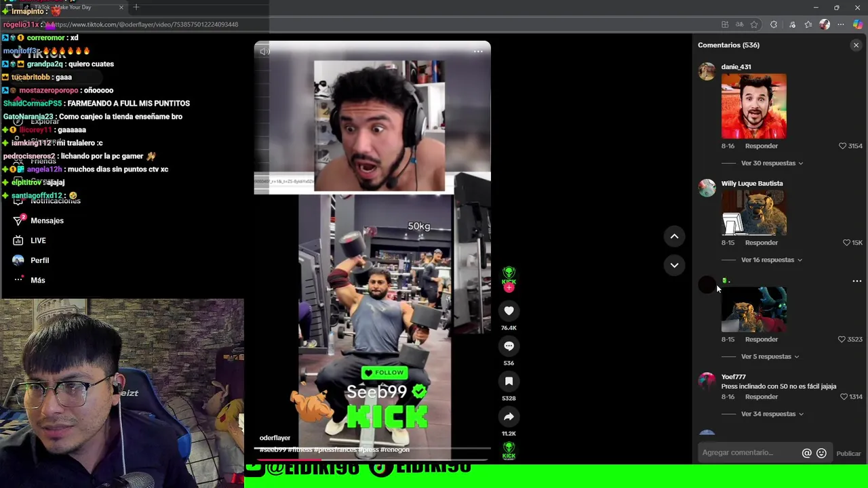Open the Copilot icon in browser toolbar
The width and height of the screenshot is (868, 488).
(x=858, y=24)
